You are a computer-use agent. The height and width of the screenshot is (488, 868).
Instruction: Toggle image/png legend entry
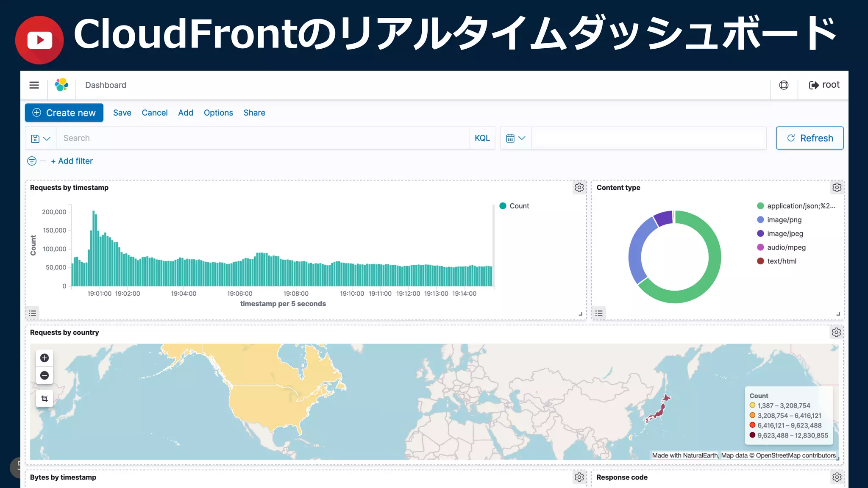pyautogui.click(x=779, y=220)
